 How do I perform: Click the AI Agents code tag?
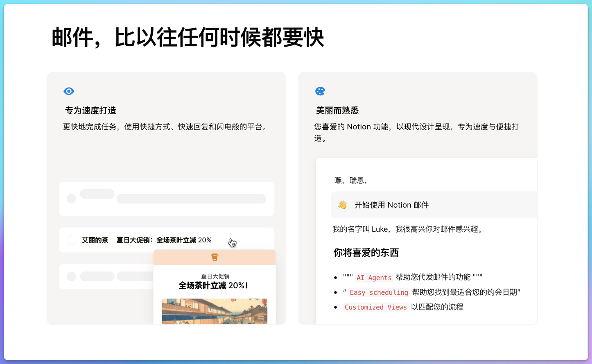(374, 278)
